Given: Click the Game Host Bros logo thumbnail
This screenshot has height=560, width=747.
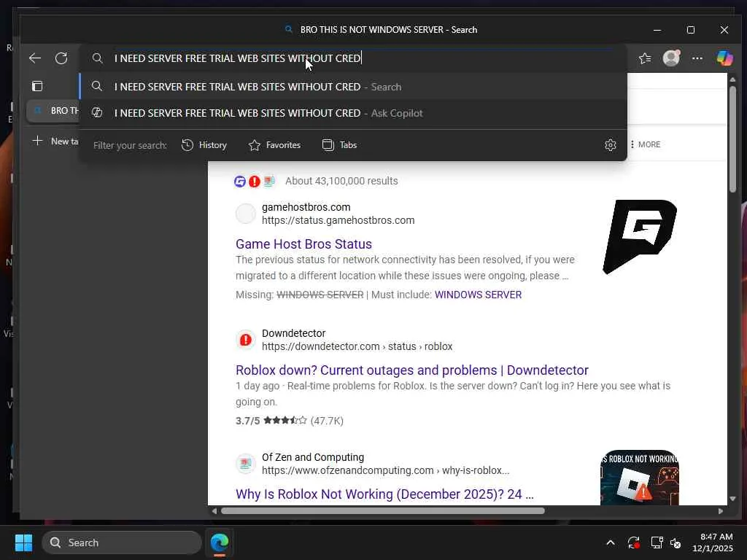Looking at the screenshot, I should tap(640, 237).
